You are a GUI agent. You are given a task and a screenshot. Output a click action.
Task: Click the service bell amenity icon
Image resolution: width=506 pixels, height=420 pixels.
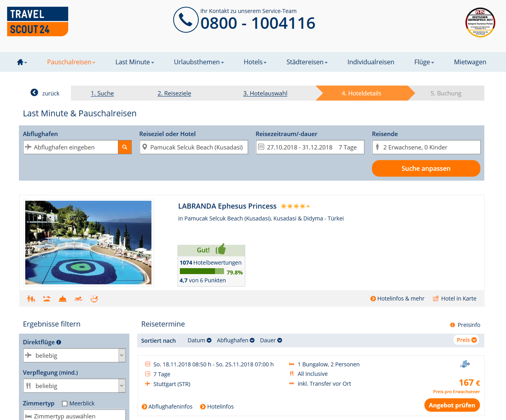click(x=63, y=299)
